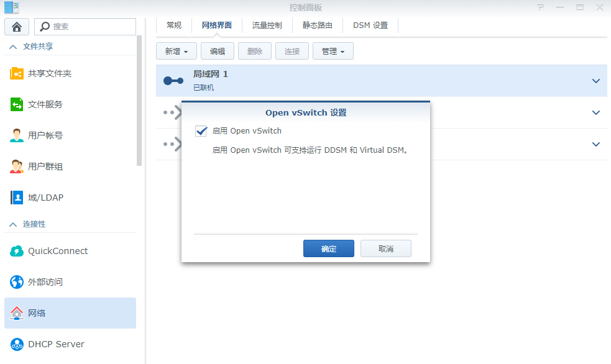
Task: Switch to the DSM 设置 tab
Action: tap(370, 25)
